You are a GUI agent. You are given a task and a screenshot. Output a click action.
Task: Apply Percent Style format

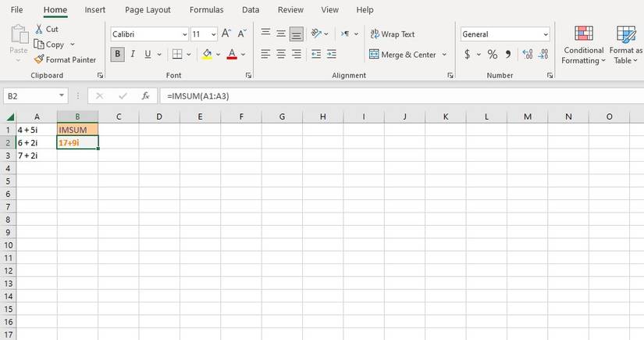(493, 54)
